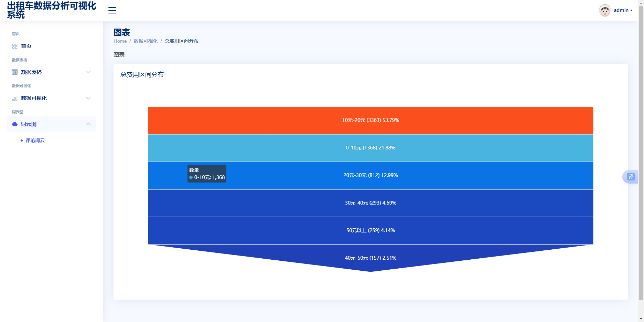This screenshot has height=322, width=644.
Task: Collapse the 词云图 menu
Action: click(52, 124)
